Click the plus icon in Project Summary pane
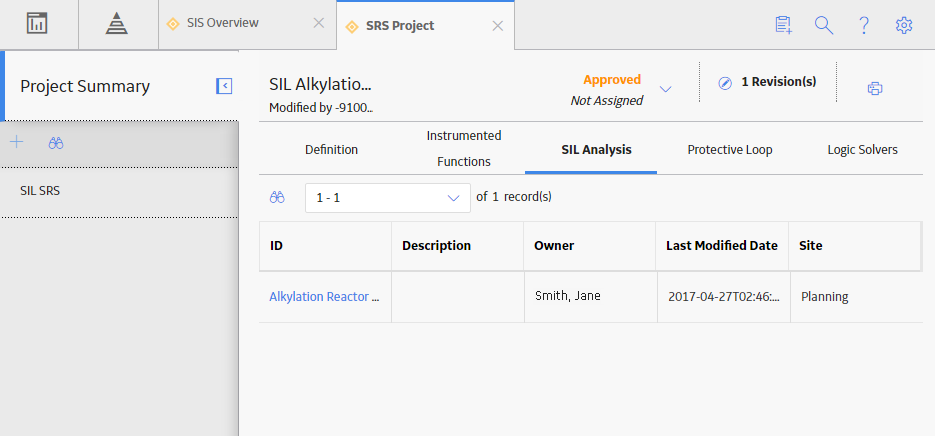The image size is (935, 436). [x=17, y=142]
